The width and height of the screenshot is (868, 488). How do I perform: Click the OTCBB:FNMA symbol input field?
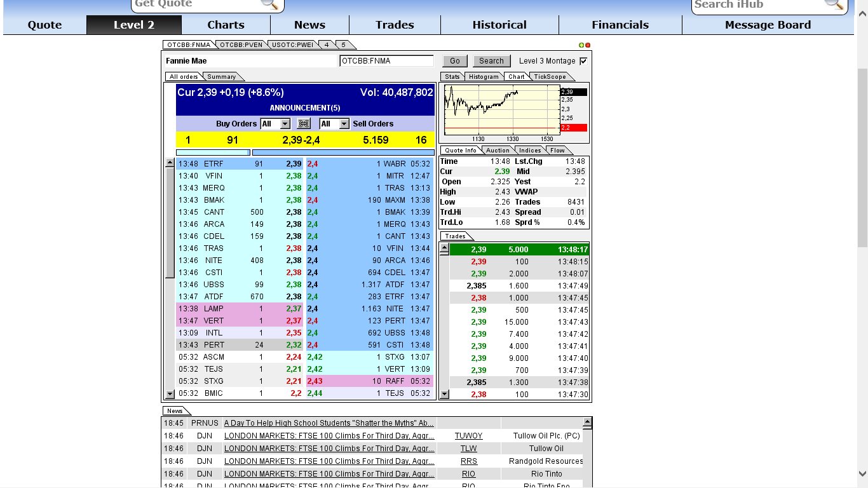click(387, 61)
